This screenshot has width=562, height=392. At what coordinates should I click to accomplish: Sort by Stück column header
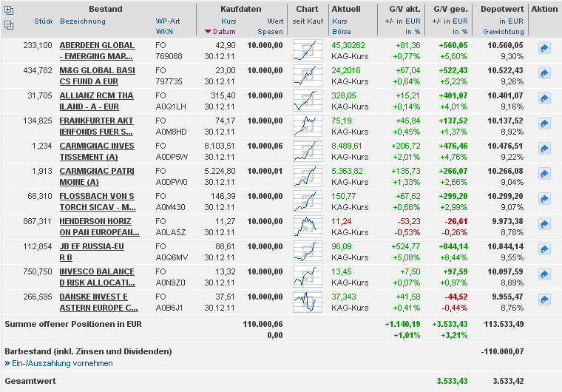point(43,21)
